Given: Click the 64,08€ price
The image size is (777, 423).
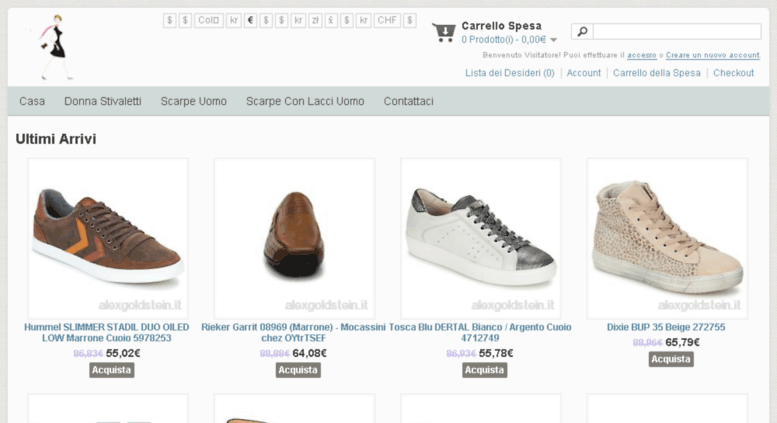Looking at the screenshot, I should point(310,353).
